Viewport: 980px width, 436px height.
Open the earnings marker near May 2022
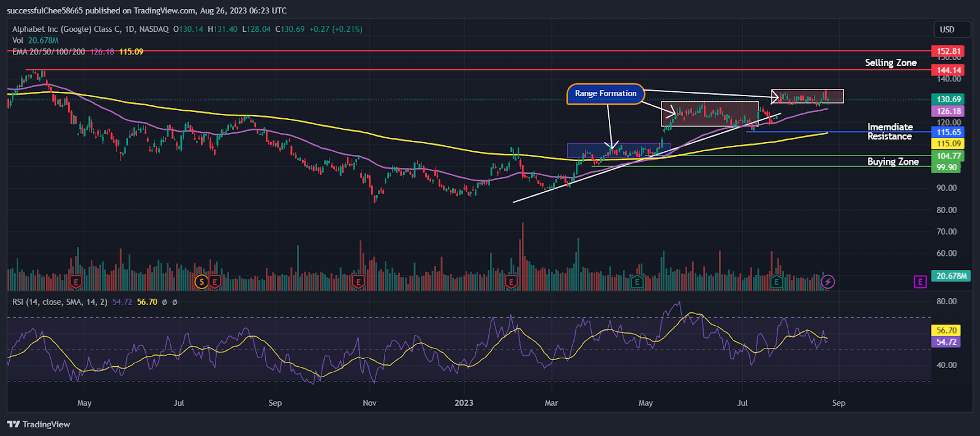[x=76, y=282]
